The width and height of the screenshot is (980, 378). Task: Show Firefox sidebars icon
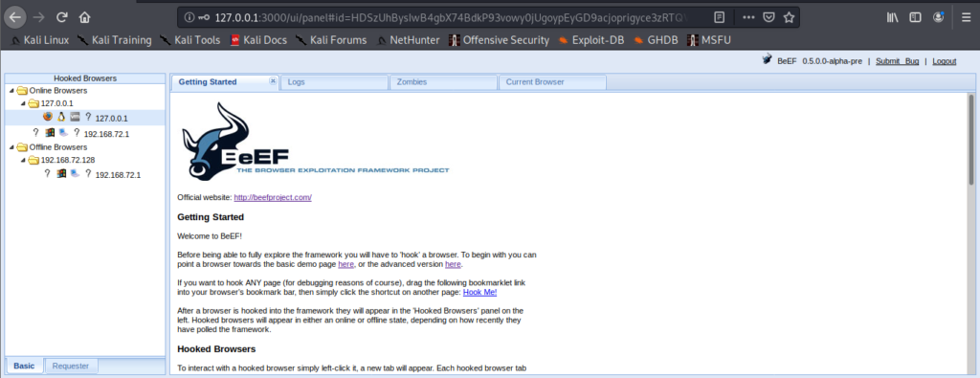pyautogui.click(x=915, y=17)
